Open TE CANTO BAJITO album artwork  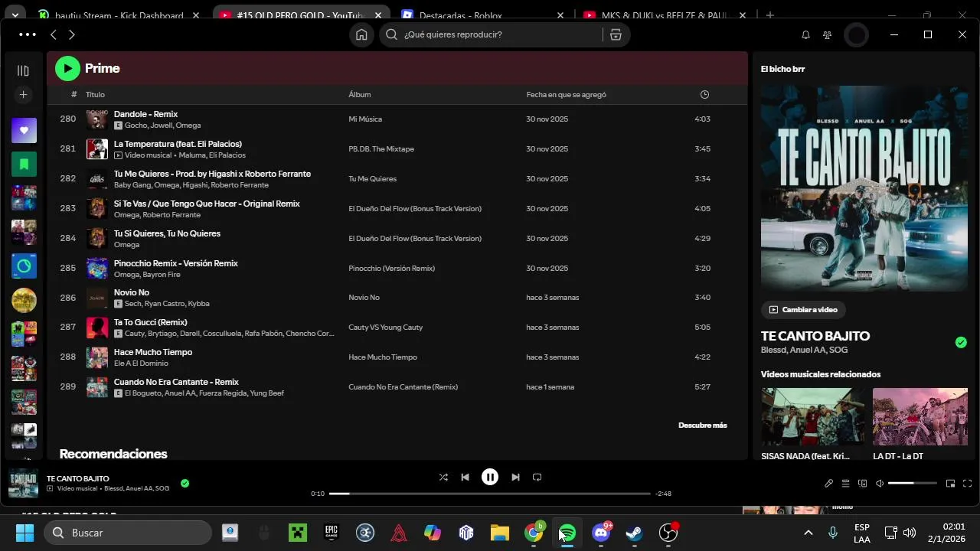point(864,188)
